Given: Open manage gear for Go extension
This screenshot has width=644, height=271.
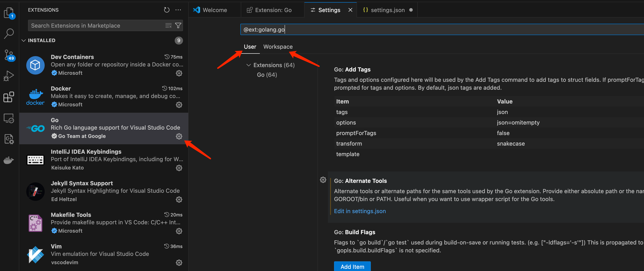Looking at the screenshot, I should pos(179,136).
